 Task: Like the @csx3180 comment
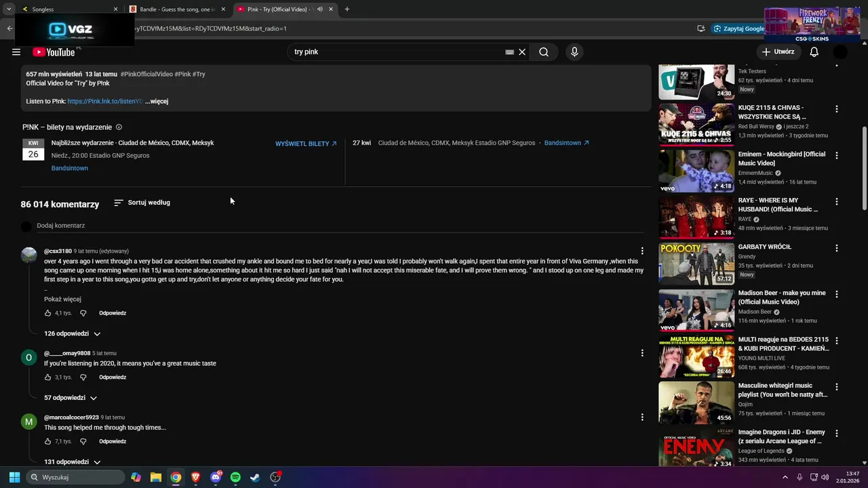47,313
